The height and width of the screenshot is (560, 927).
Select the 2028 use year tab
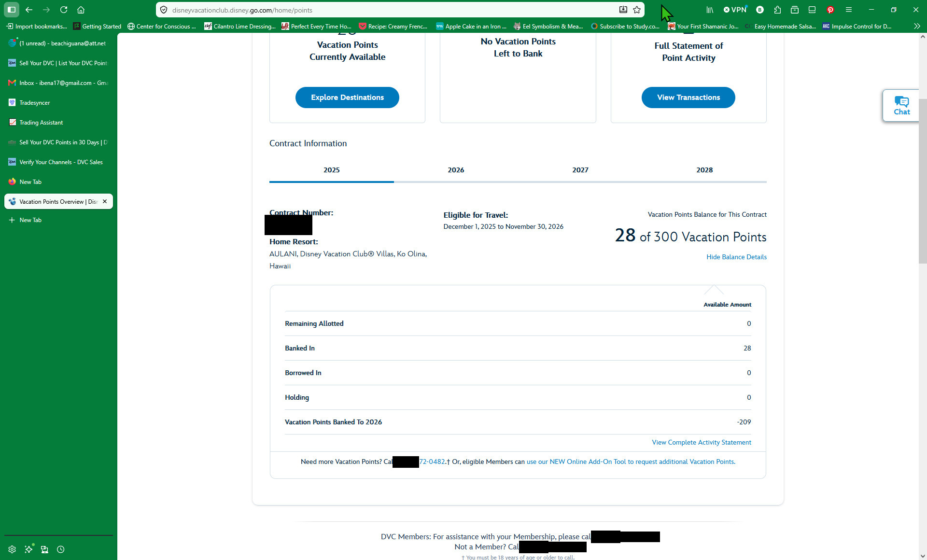pos(704,170)
